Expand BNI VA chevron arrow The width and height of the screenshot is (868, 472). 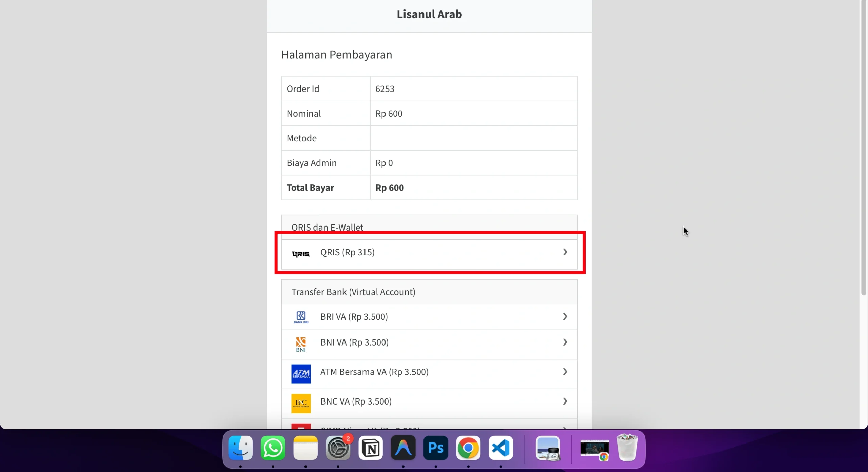pos(565,342)
